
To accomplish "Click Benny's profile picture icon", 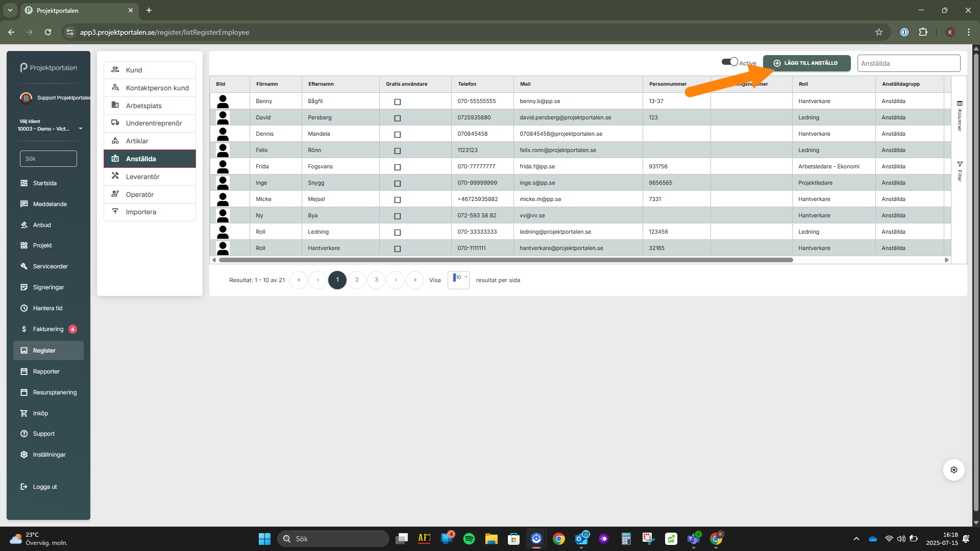I will click(223, 101).
